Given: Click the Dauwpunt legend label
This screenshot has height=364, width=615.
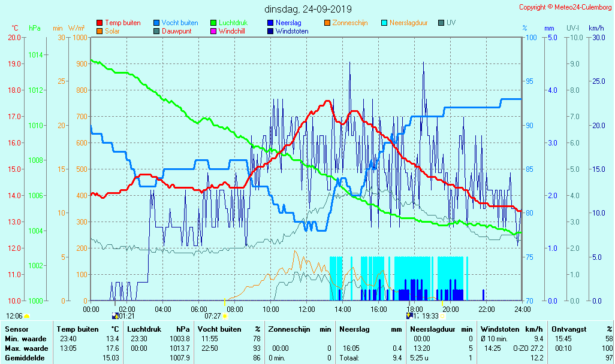Looking at the screenshot, I should pos(176,31).
